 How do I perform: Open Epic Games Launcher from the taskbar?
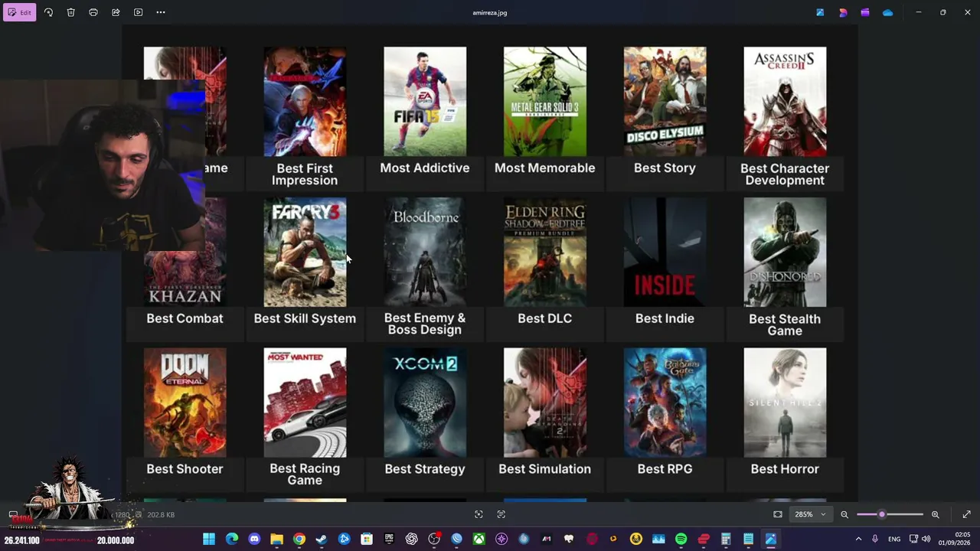389,539
